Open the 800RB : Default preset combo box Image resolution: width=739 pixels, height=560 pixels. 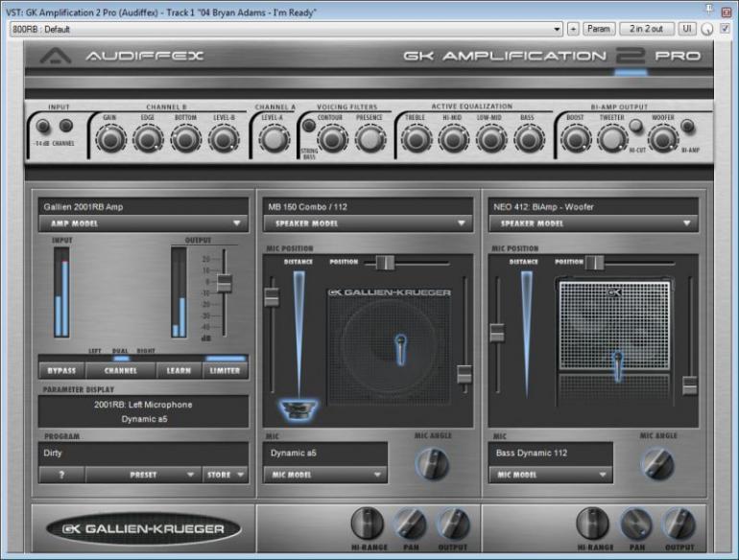tap(286, 29)
